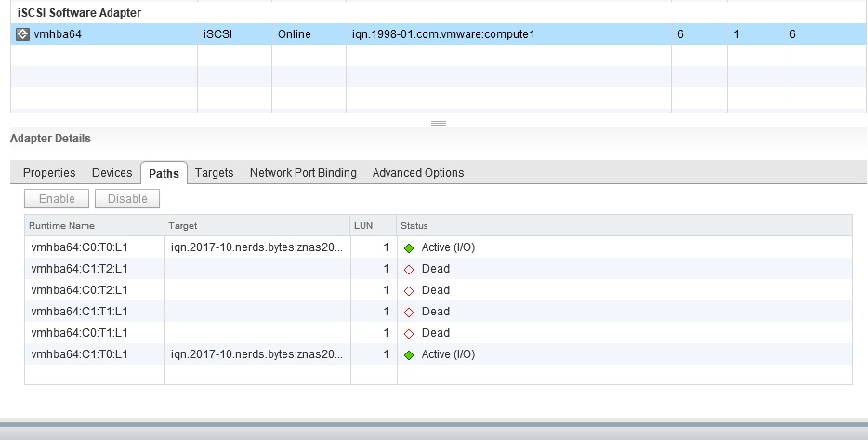Screen dimensions: 868x440
Task: Select path vmhba64:C0:T2:L1
Action: tap(80, 290)
